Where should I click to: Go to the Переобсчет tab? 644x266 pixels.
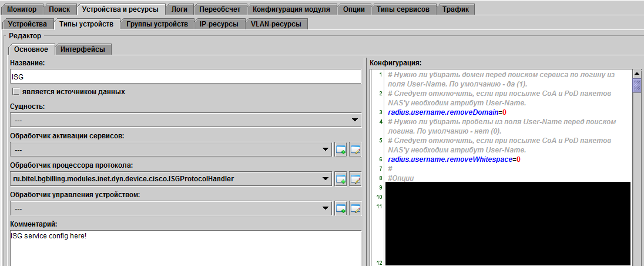[x=220, y=9]
